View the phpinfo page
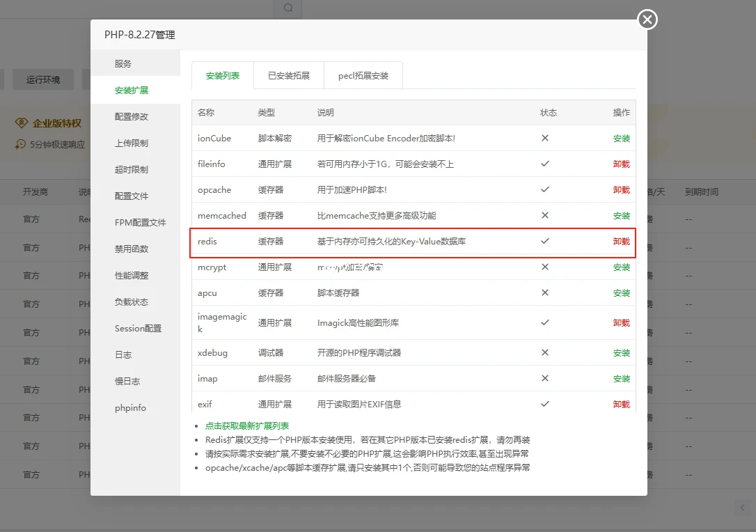This screenshot has width=756, height=532. (129, 407)
